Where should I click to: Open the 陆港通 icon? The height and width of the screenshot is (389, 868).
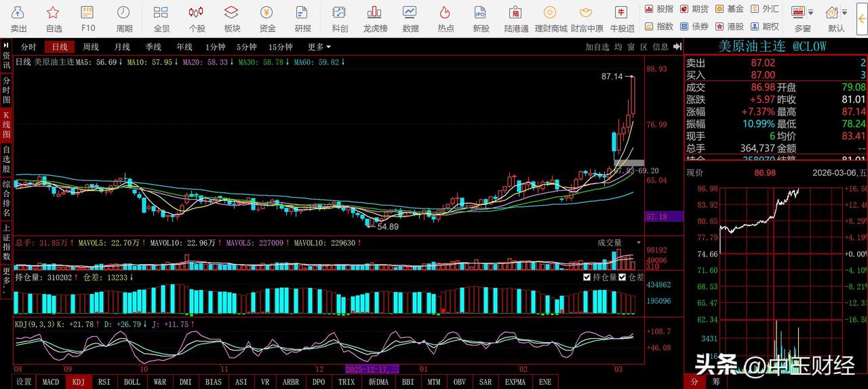click(x=516, y=19)
